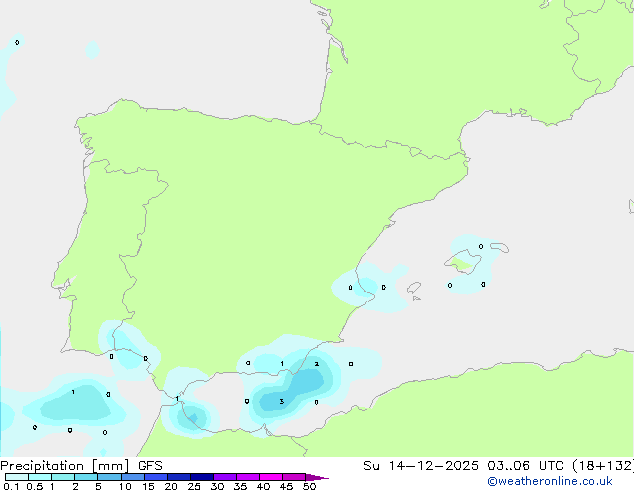Click the 'Precipitation [mm]' title text
634x490 pixels.
click(65, 466)
